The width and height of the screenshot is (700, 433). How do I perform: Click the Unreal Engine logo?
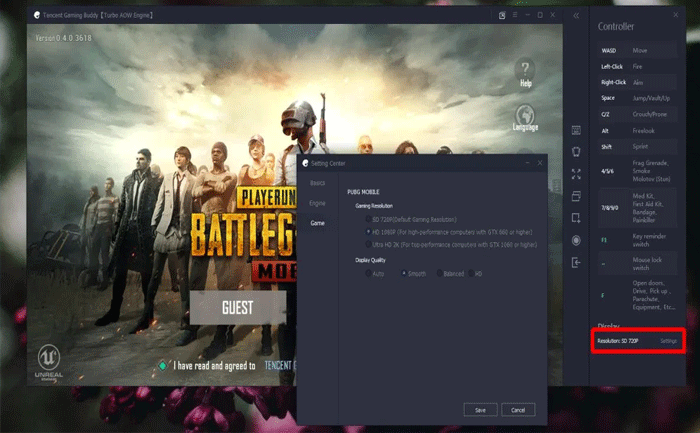(x=49, y=362)
